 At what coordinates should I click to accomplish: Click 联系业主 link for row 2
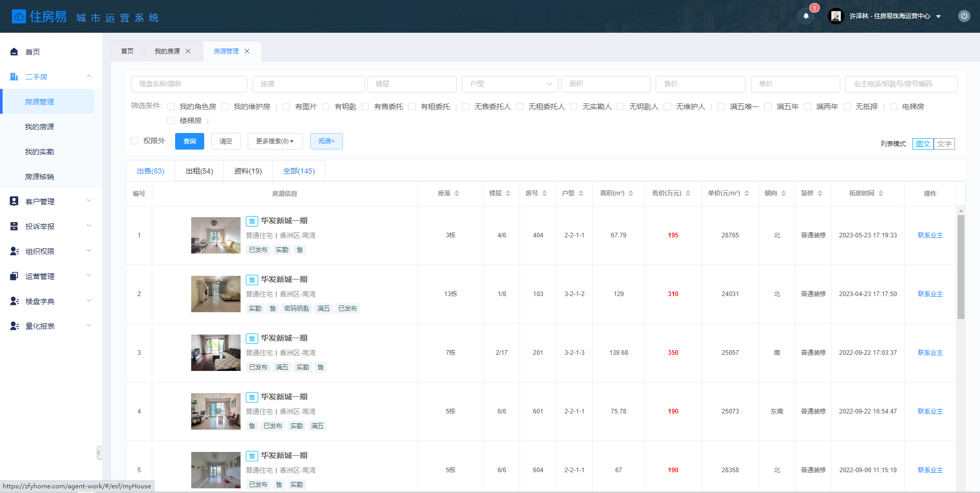[x=930, y=294]
